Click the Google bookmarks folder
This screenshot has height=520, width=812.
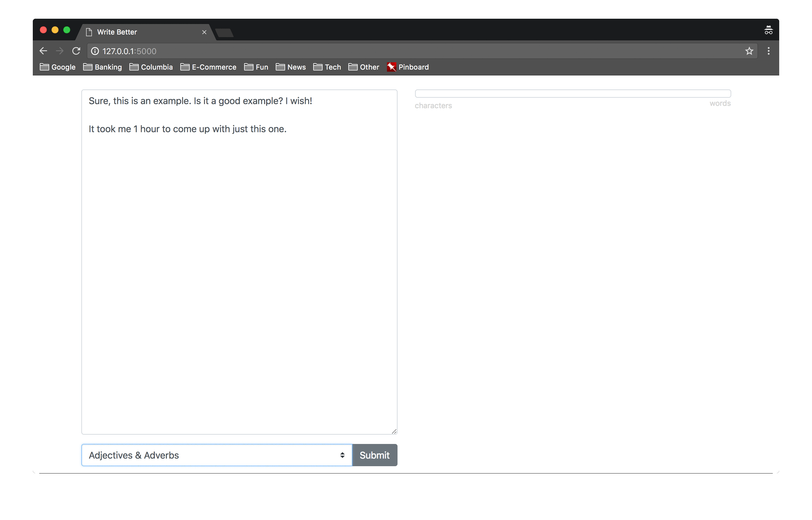[x=58, y=66]
